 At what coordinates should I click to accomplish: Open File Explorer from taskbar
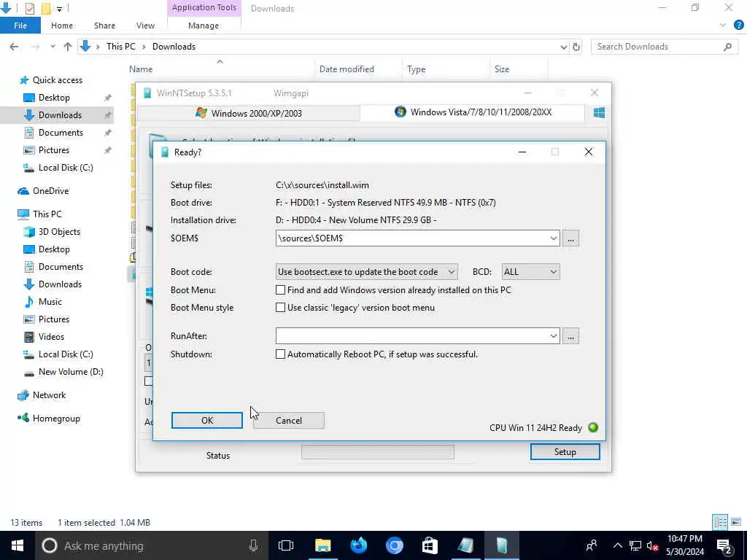(323, 545)
